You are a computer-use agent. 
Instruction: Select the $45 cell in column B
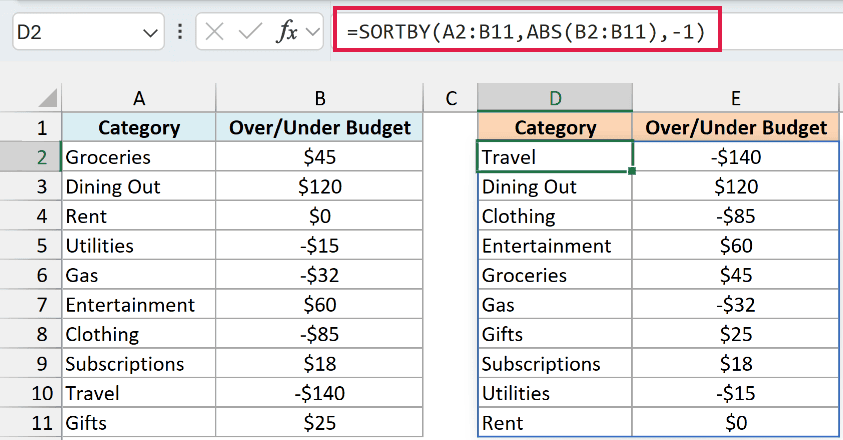[x=319, y=157]
